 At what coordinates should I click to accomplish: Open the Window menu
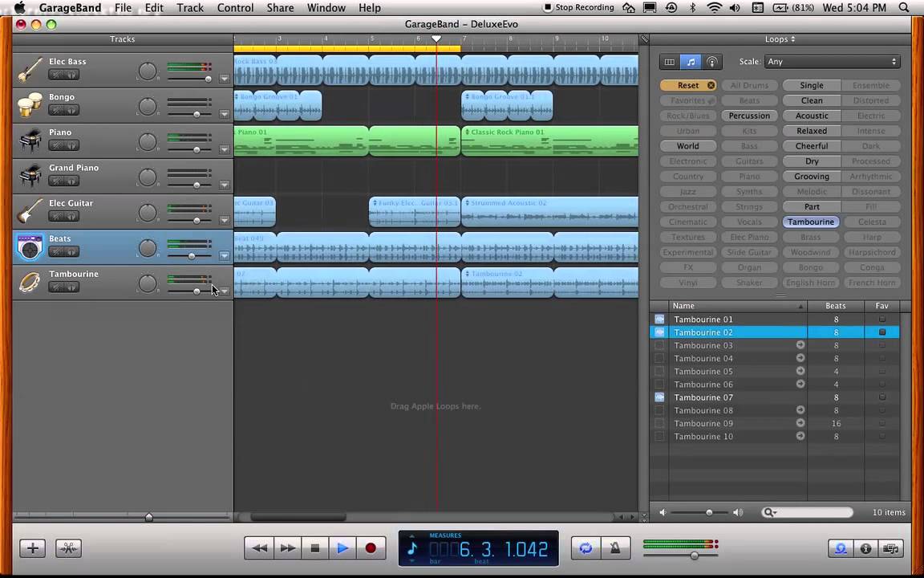click(326, 8)
